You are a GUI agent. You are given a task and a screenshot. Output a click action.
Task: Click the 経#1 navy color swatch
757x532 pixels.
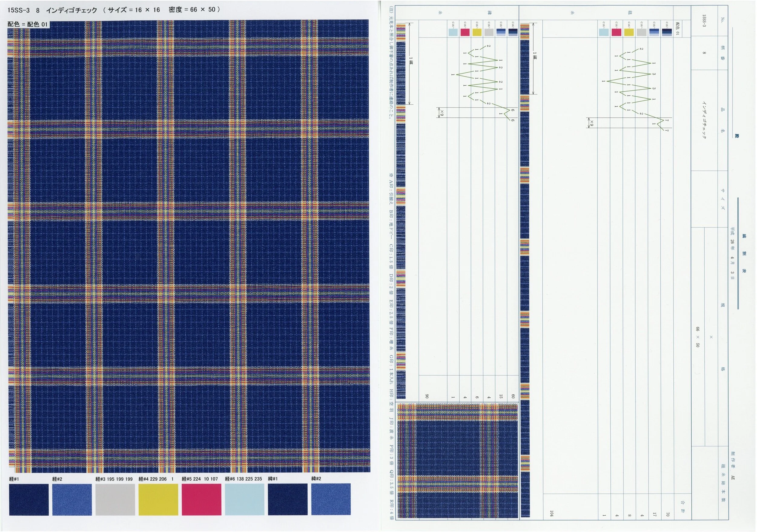29,499
